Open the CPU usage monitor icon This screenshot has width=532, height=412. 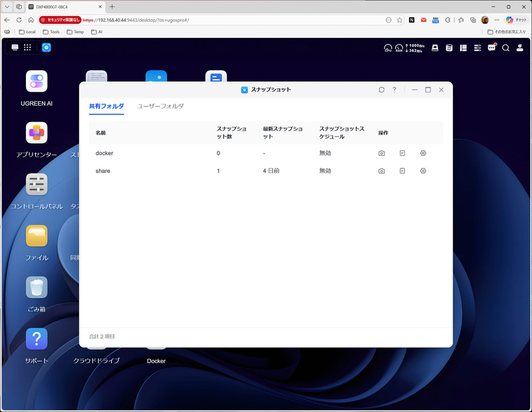[388, 48]
